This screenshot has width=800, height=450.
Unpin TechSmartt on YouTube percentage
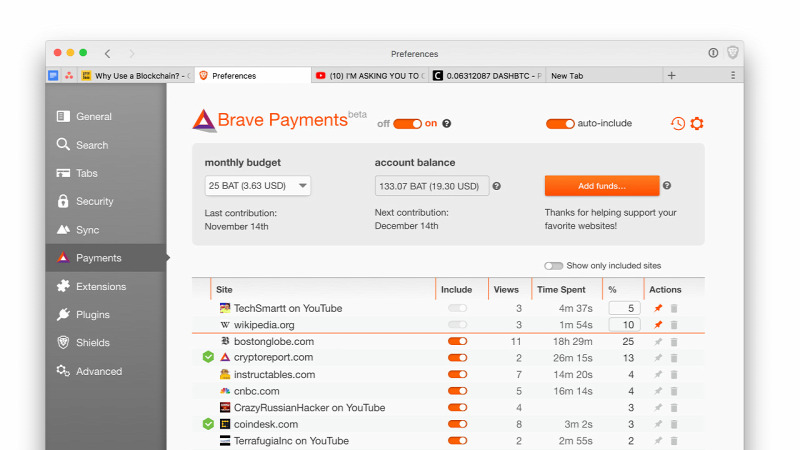click(658, 308)
